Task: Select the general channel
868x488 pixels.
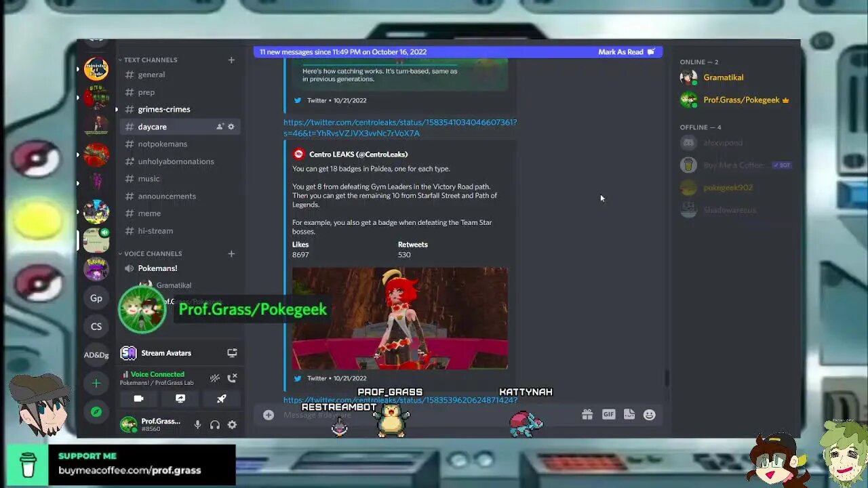Action: 180,75
